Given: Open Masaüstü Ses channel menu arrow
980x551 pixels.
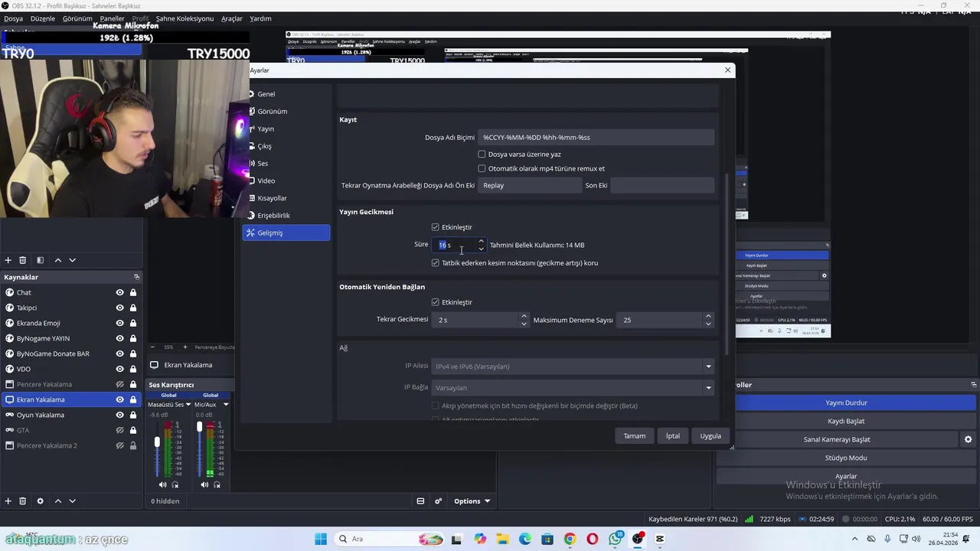Looking at the screenshot, I should [188, 404].
